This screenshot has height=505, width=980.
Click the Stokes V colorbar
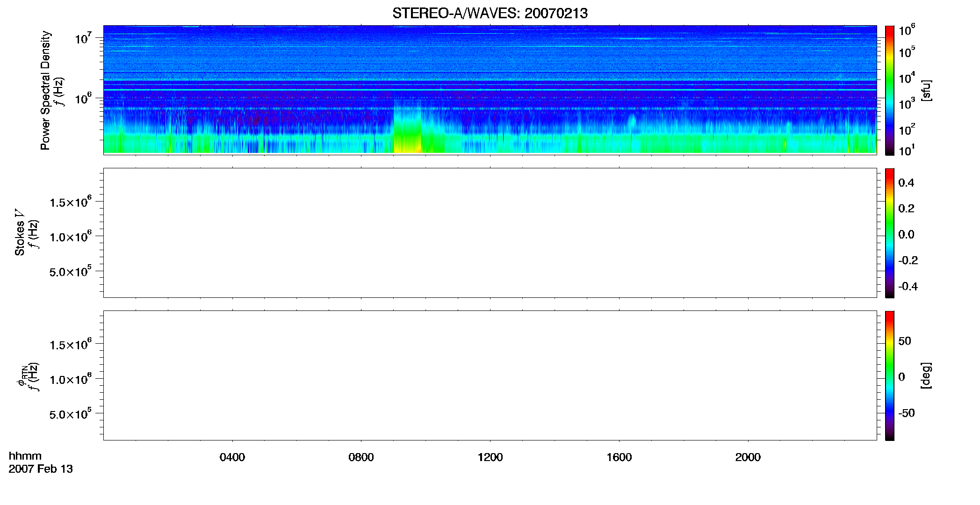click(x=889, y=233)
